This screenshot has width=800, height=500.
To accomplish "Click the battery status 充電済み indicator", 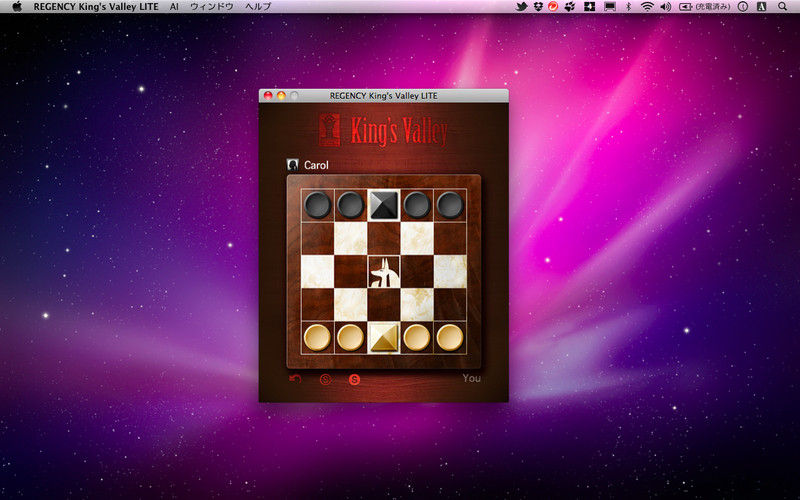I will coord(705,7).
